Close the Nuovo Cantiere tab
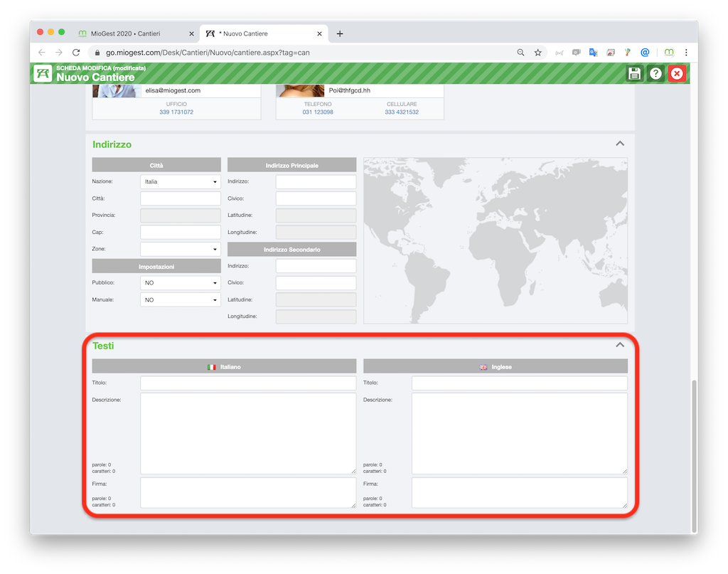 [x=319, y=33]
